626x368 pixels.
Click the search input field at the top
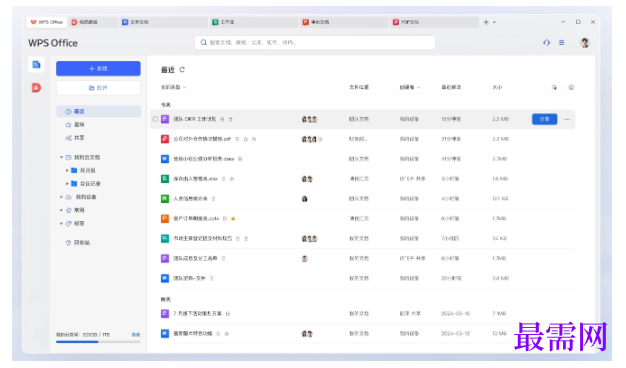point(315,42)
